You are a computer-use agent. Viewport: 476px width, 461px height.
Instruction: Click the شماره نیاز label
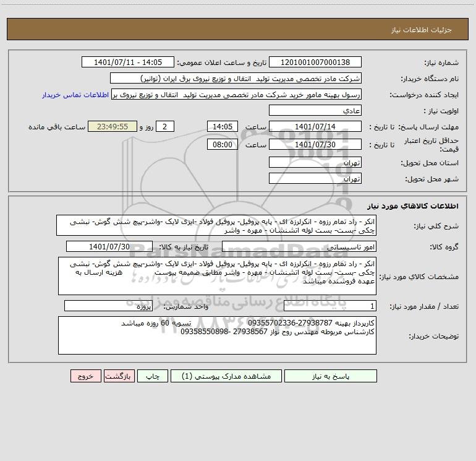[x=441, y=62]
